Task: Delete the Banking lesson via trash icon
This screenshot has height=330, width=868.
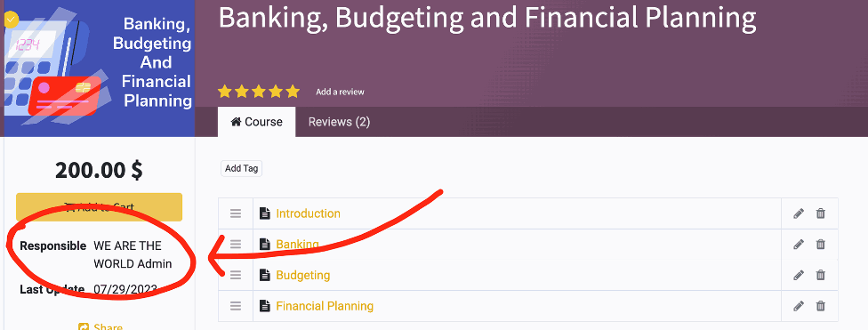Action: [820, 245]
